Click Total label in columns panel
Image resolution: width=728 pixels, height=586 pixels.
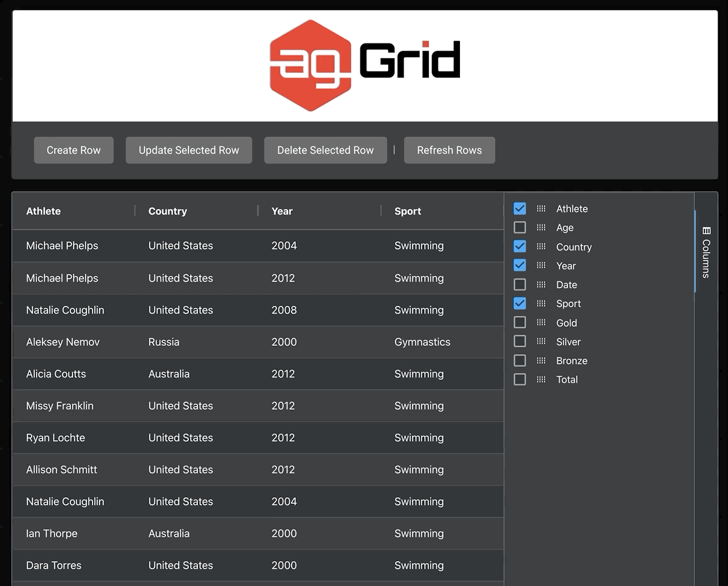point(567,379)
